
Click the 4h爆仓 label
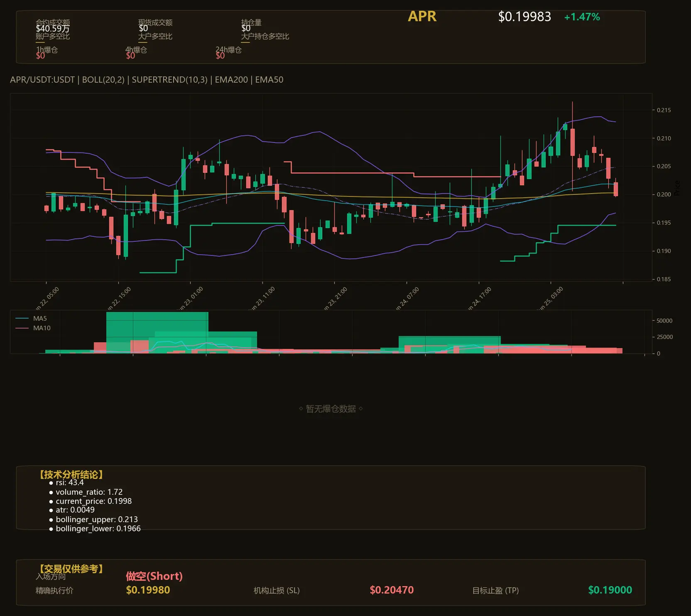point(136,50)
